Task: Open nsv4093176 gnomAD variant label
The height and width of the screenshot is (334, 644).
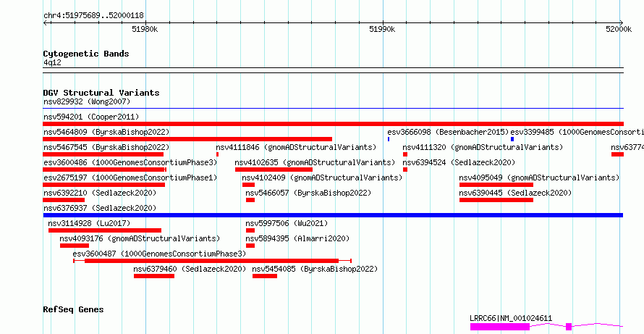Action: pyautogui.click(x=140, y=238)
